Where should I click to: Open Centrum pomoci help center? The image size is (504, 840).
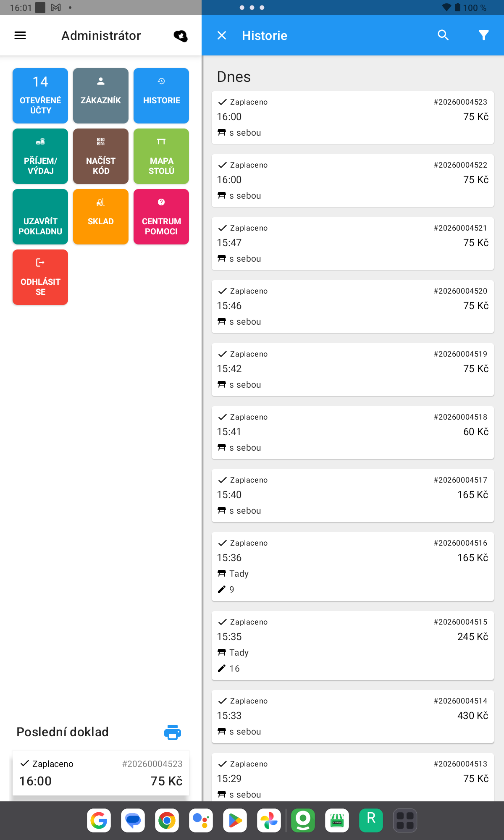[161, 216]
